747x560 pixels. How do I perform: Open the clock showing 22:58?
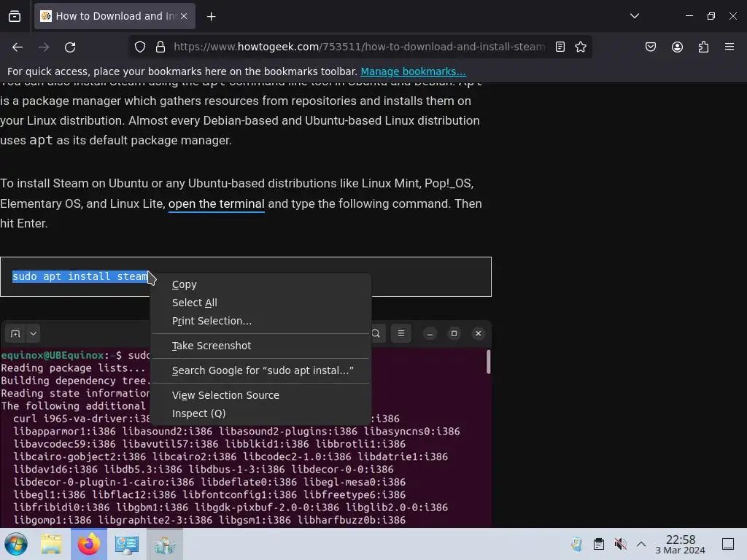[x=681, y=544]
